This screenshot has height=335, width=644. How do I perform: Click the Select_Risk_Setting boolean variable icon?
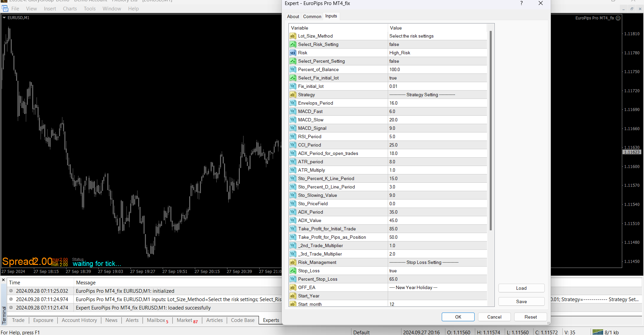point(293,44)
